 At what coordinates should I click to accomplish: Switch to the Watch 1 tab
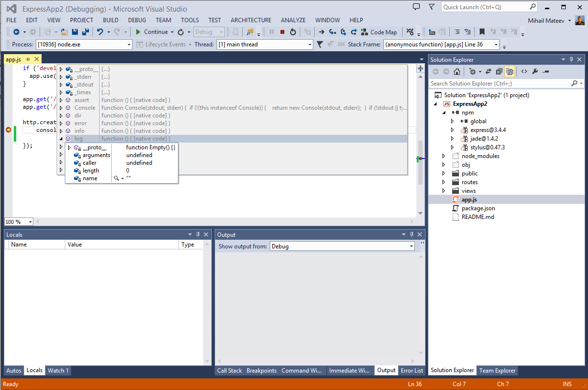(58, 371)
